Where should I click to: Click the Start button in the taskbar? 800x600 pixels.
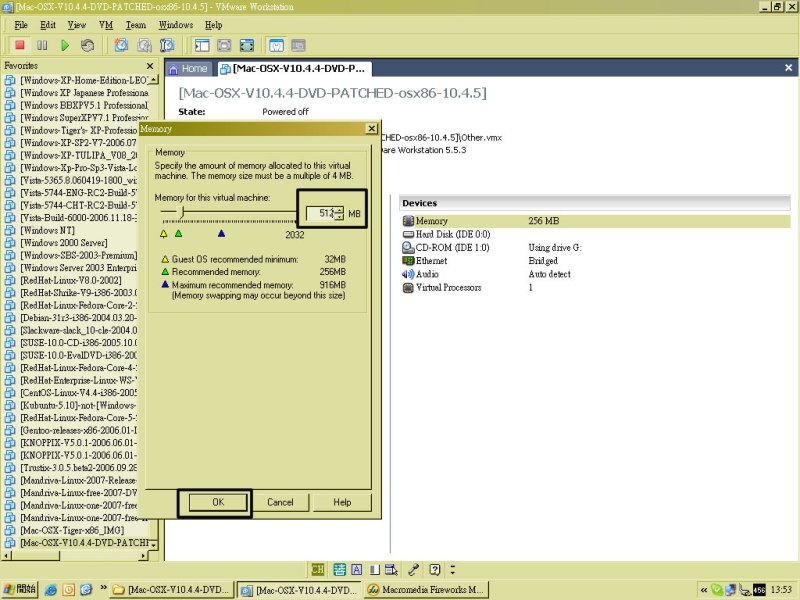coord(19,590)
